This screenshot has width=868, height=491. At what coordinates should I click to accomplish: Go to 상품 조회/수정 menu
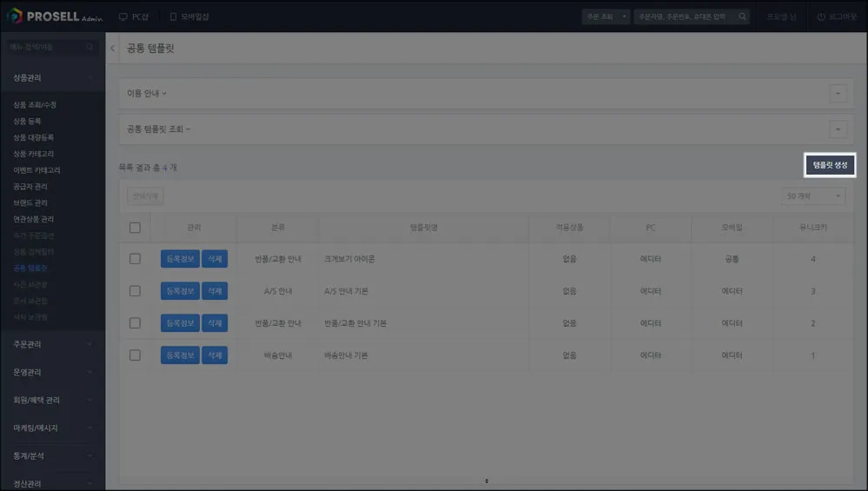point(35,104)
